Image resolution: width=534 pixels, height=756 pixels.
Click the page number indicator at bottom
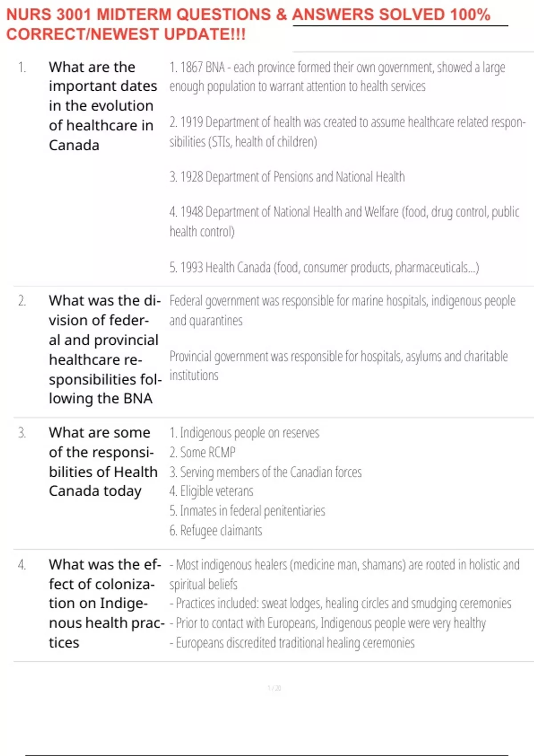click(274, 688)
